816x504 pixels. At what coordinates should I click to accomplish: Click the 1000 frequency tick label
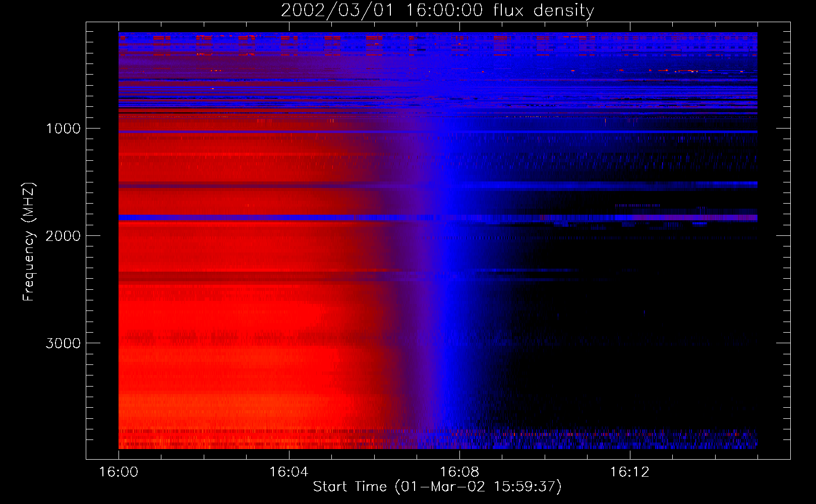(63, 129)
